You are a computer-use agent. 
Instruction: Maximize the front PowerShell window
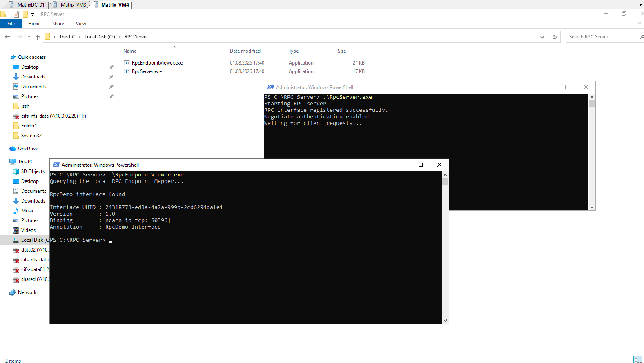pyautogui.click(x=421, y=165)
